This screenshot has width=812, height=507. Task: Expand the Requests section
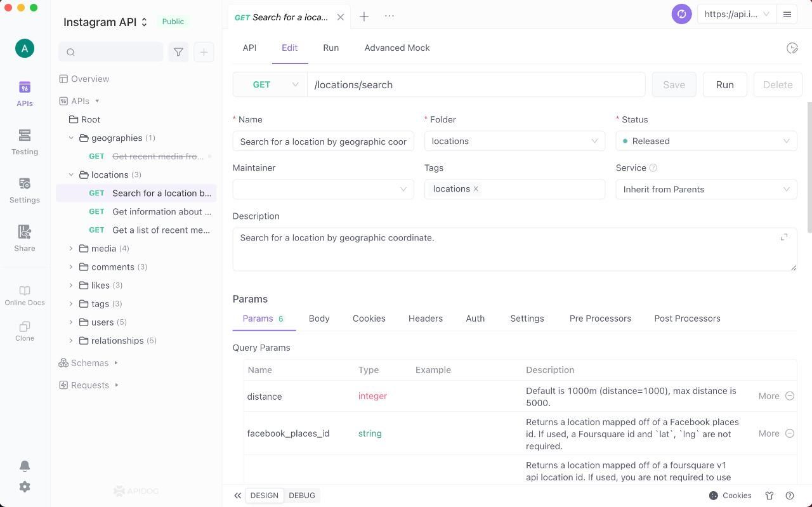(117, 385)
